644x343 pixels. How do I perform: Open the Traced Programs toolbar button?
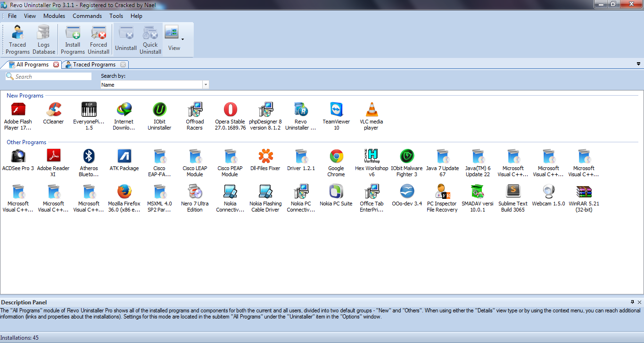18,40
